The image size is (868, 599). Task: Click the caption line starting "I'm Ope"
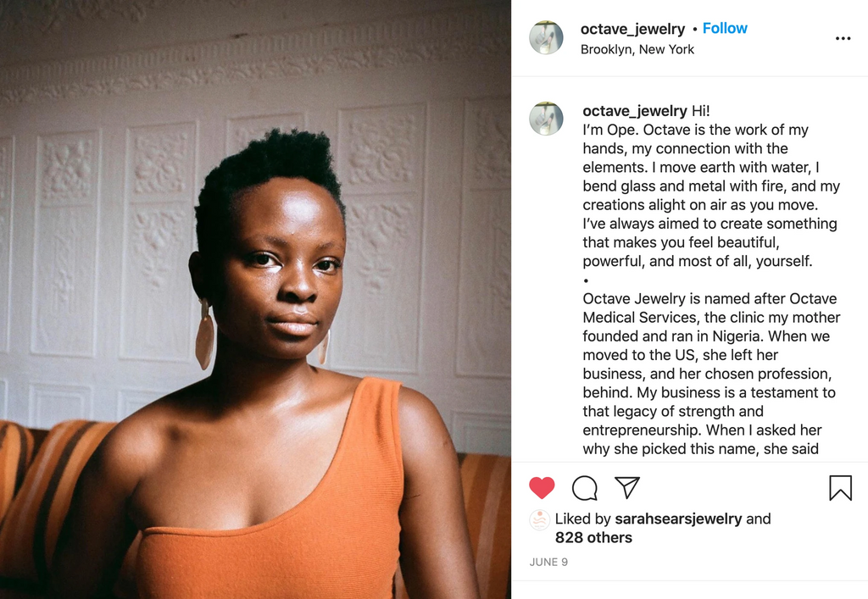point(695,130)
